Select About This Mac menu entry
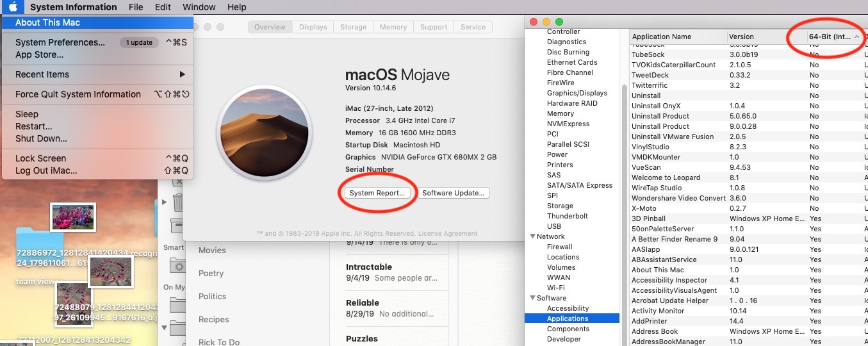Image resolution: width=868 pixels, height=346 pixels. click(x=97, y=22)
